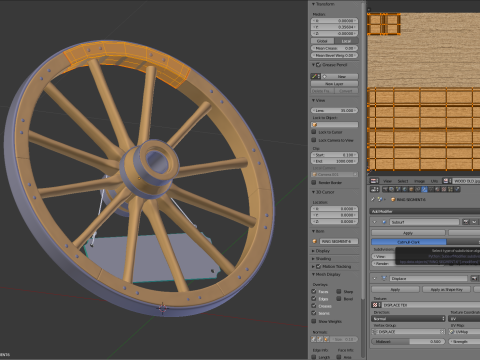Screen dimensions: 480x360
Task: Open the Image menu in UV editor
Action: 419,181
